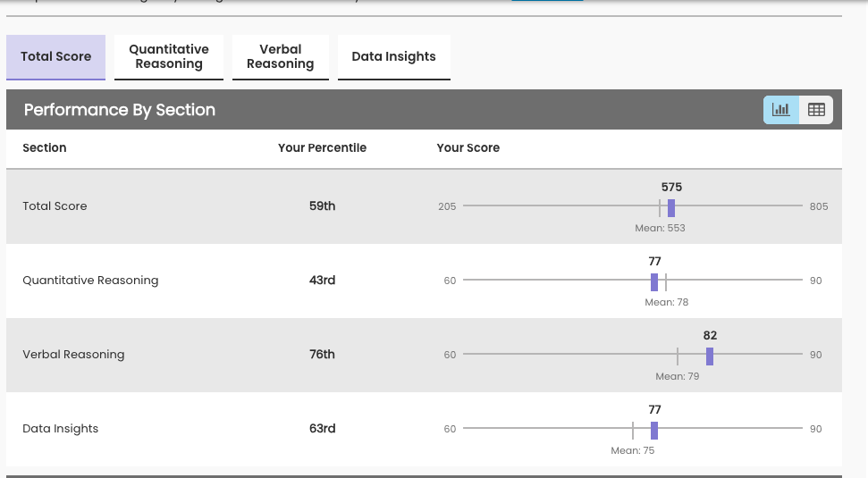Select the Data Insights row label

coord(60,429)
